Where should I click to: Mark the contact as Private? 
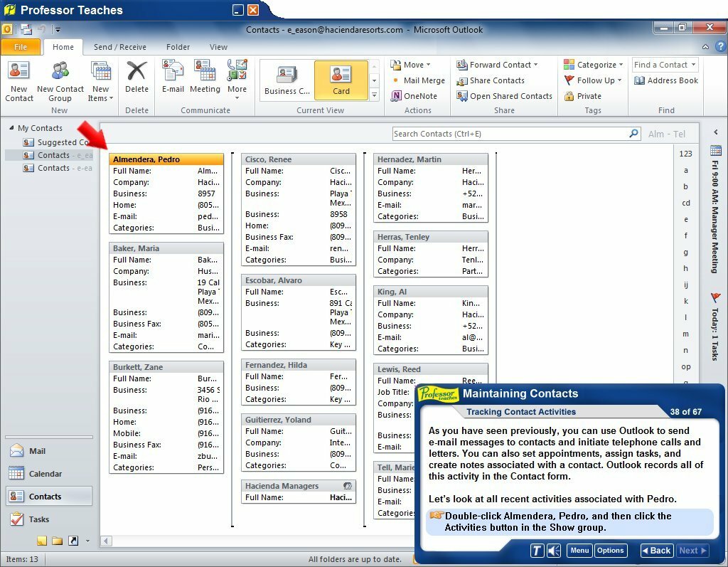(583, 96)
